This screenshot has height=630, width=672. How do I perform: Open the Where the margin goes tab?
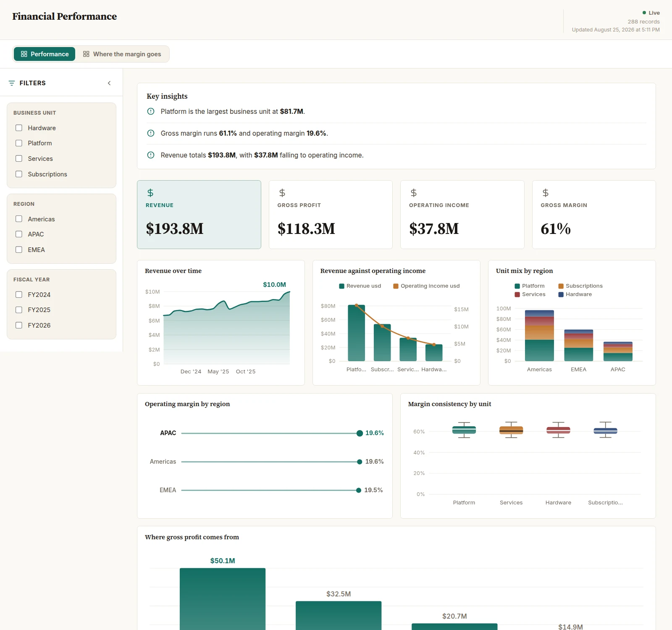click(122, 54)
